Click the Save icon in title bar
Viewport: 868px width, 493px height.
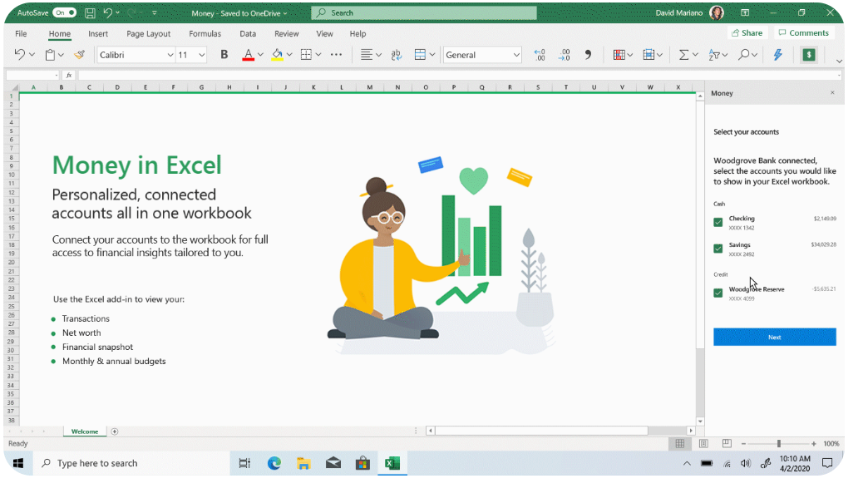pos(89,13)
